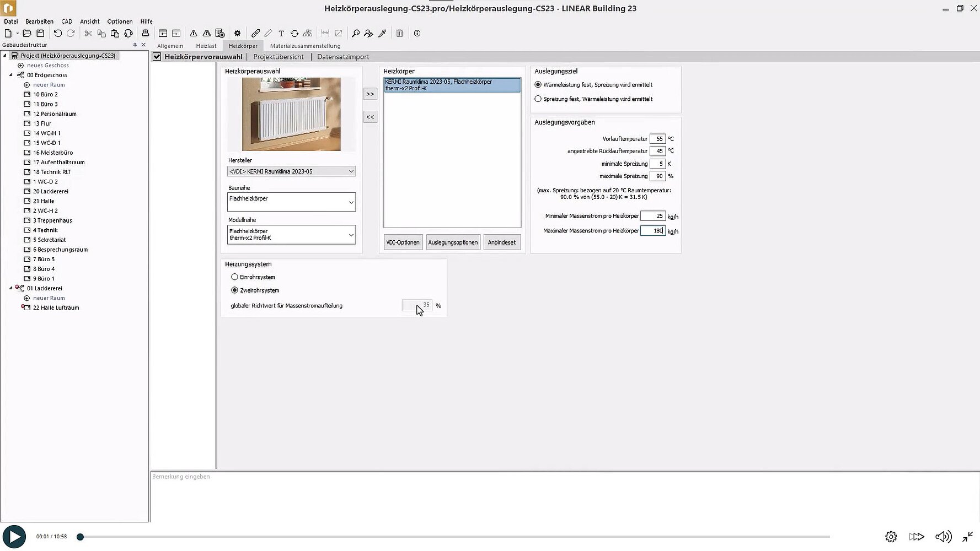
Task: Open settings gear in toolbar
Action: click(237, 34)
